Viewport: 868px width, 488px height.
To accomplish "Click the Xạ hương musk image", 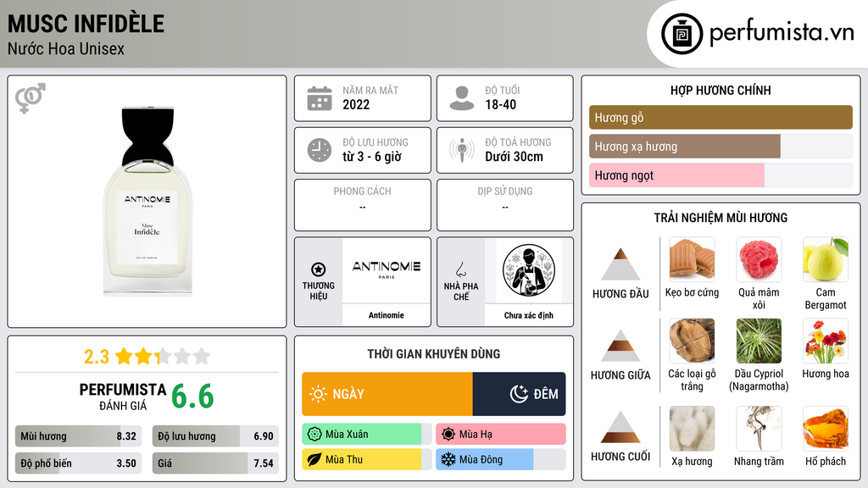I will coord(692,429).
